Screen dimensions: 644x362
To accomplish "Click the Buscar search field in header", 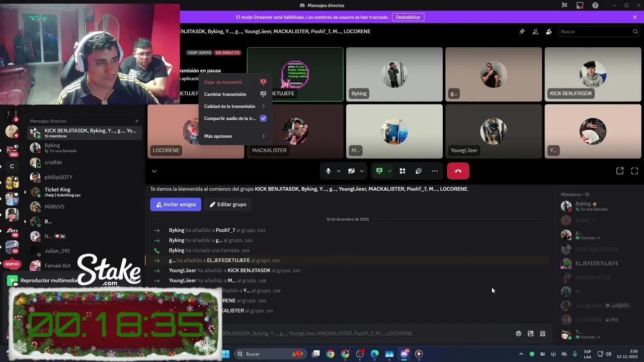I will pos(599,31).
